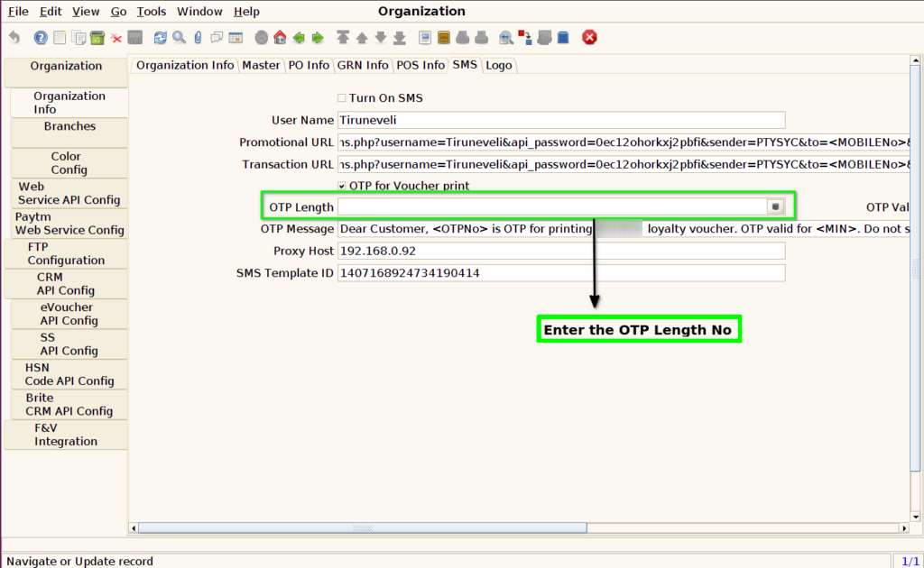Toggle grid view with the table icon
This screenshot has height=568, width=924.
tap(236, 38)
